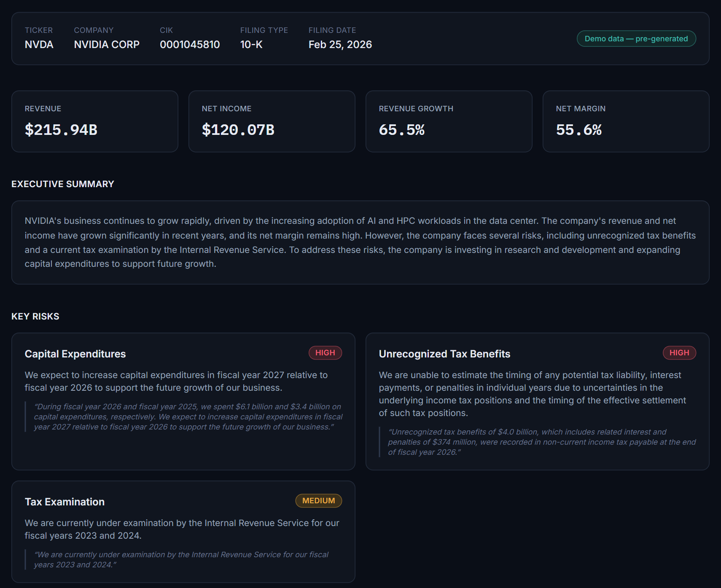Click the REVENUE card label
The image size is (721, 588).
[x=43, y=109]
